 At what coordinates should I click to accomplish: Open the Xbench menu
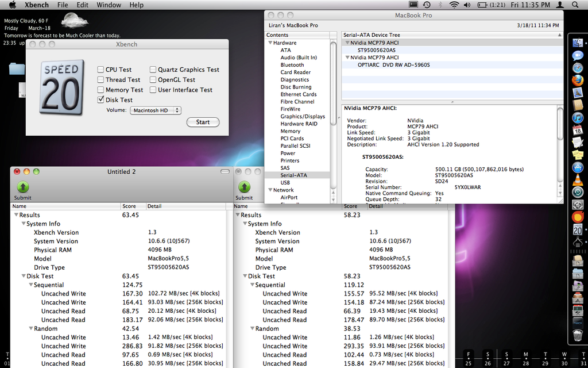pos(36,5)
